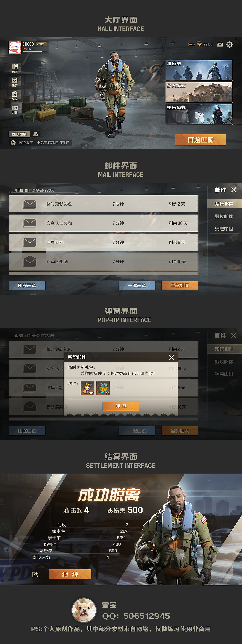Click the share icon beside 继续
The image size is (242, 644).
[x=36, y=575]
